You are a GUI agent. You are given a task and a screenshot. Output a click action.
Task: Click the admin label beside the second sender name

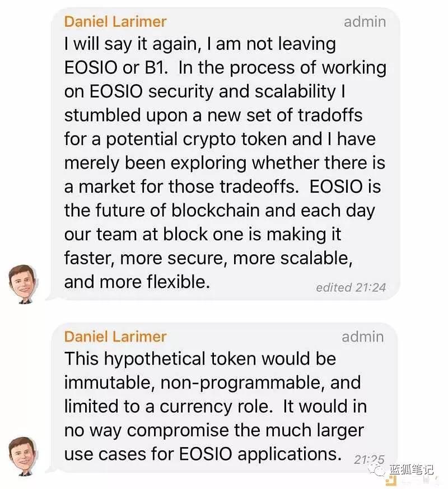tap(363, 337)
